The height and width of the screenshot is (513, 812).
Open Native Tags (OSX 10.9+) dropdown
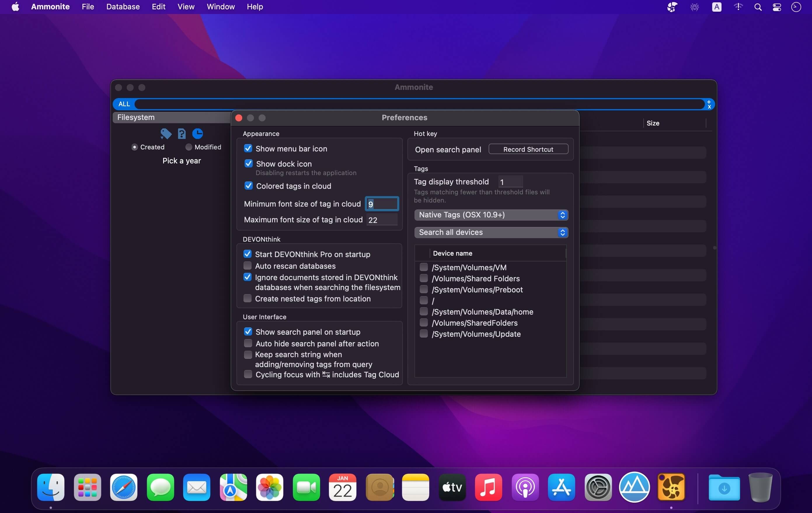(x=491, y=215)
